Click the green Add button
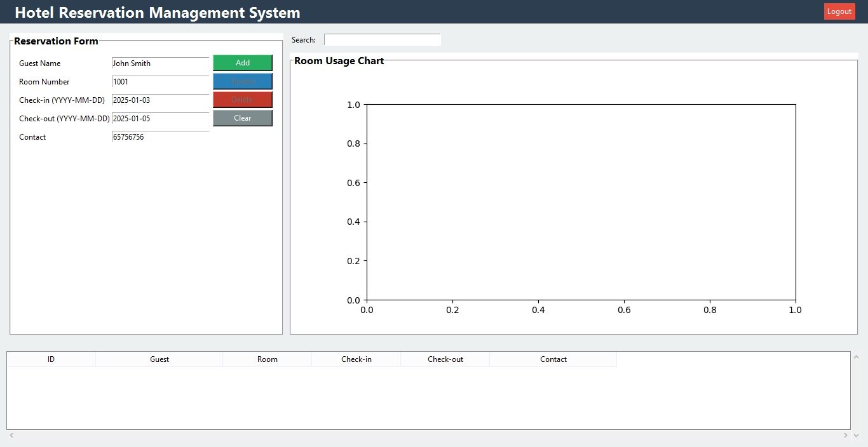This screenshot has height=447, width=868. pos(242,63)
